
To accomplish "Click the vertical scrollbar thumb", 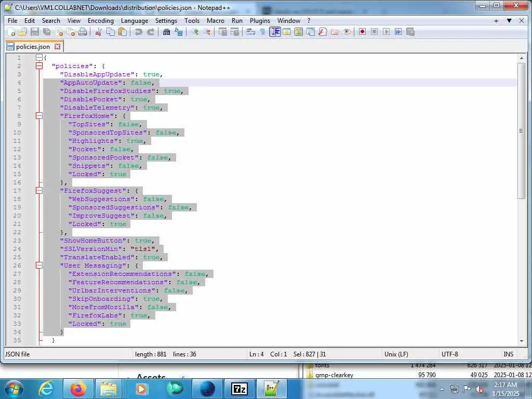I will pos(522,130).
